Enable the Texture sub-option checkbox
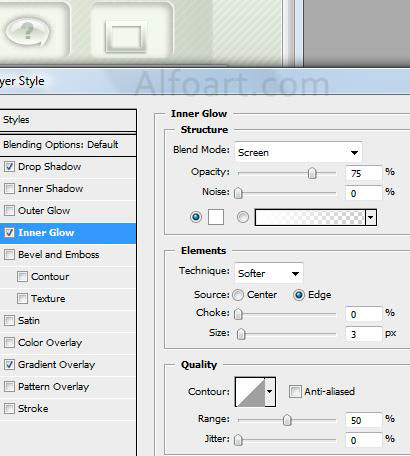Screen dimensions: 410x456 22,298
